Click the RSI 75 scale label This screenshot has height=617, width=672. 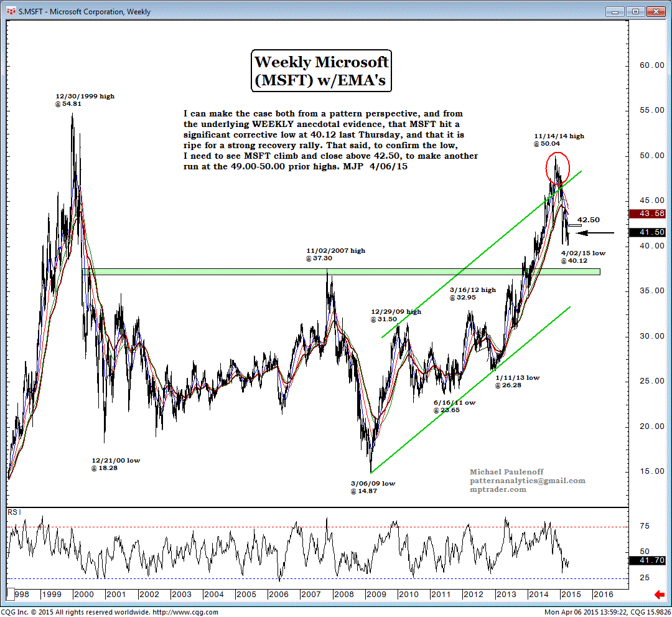coord(645,526)
